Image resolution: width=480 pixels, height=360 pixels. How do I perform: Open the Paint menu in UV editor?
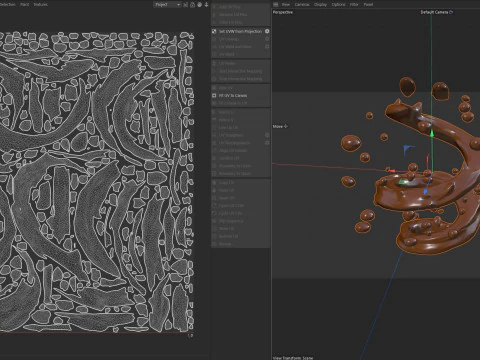[x=25, y=5]
